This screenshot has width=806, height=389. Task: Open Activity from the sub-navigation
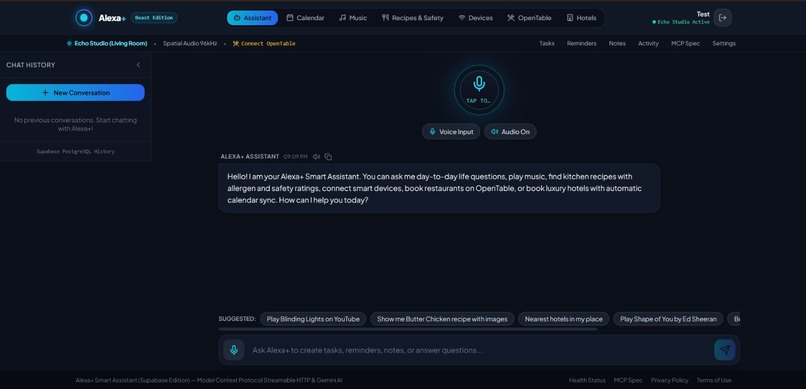[x=648, y=44]
